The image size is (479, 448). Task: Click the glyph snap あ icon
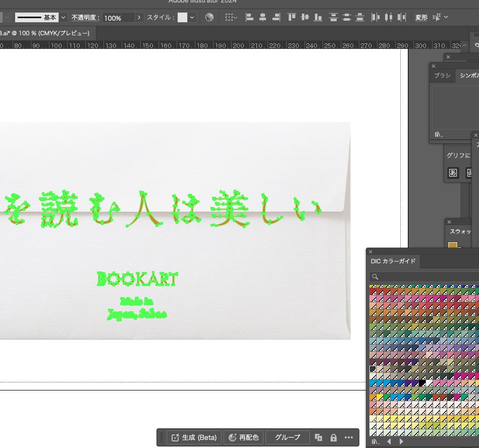(453, 173)
